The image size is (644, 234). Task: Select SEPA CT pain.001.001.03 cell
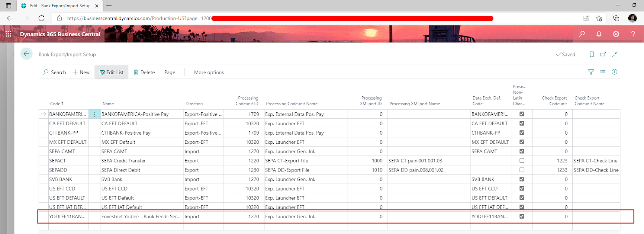coord(429,161)
